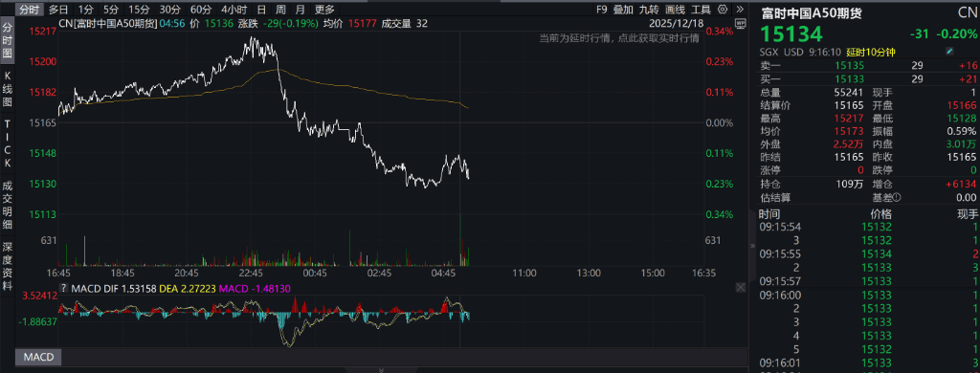The image size is (980, 373).
Task: Click the 富时中国A50期货 title
Action: click(x=812, y=12)
